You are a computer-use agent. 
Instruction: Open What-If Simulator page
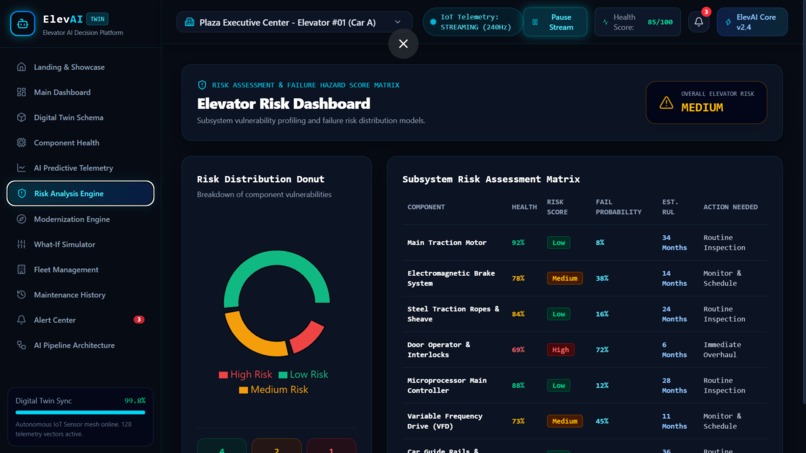pos(80,244)
